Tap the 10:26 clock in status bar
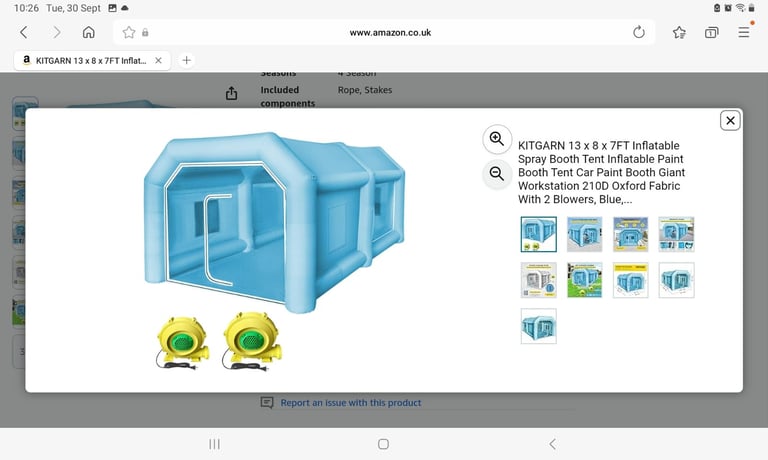Image resolution: width=768 pixels, height=460 pixels. (x=26, y=8)
